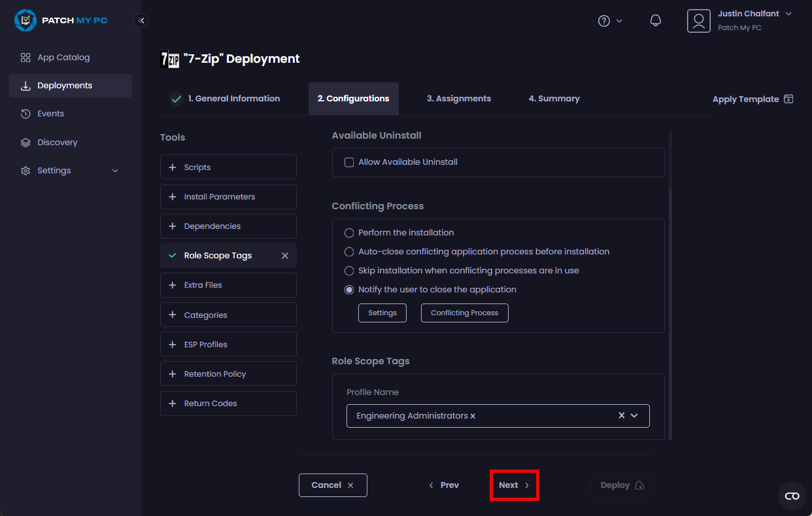Viewport: 812px width, 516px height.
Task: Open the notifications bell
Action: (x=655, y=20)
